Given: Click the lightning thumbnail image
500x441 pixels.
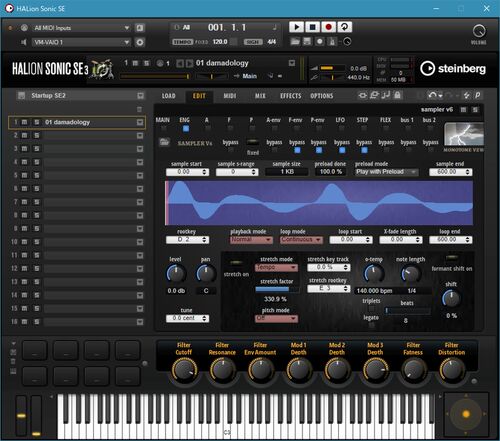Looking at the screenshot, I should pos(464,134).
